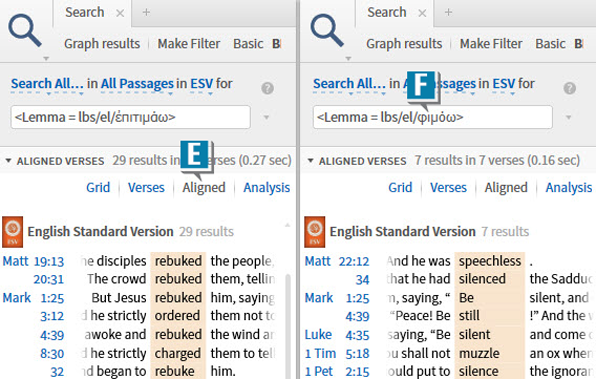
Task: Open search history dropdown beside ἐπιτιμάω query
Action: point(266,117)
